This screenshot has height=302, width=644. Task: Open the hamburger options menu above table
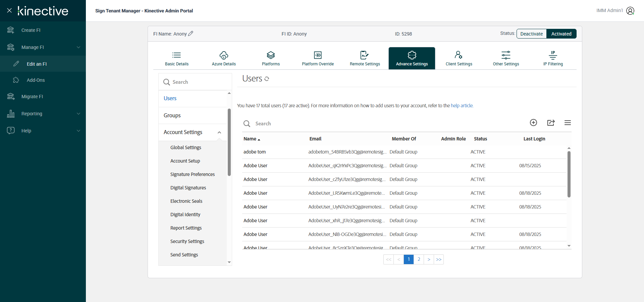coord(568,123)
